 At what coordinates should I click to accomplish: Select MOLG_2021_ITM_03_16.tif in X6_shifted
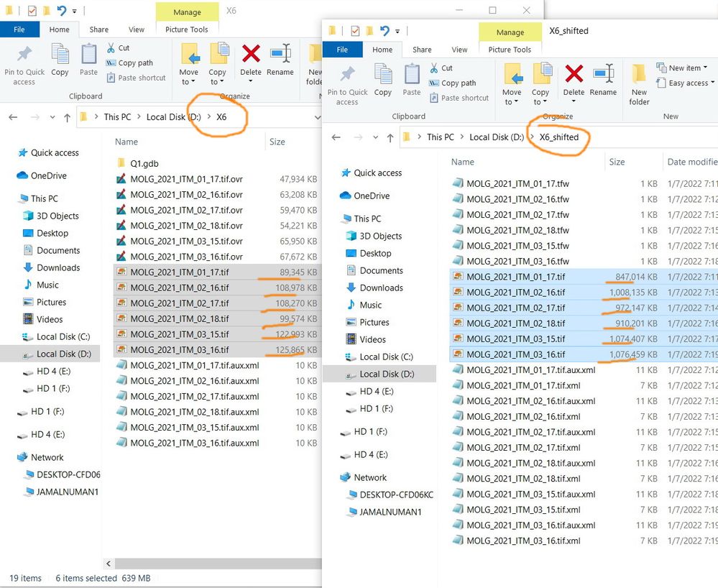pos(515,354)
